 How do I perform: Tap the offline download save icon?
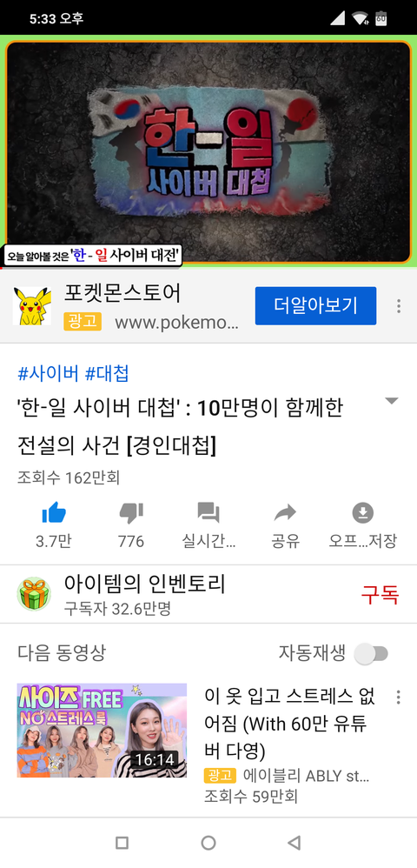tap(363, 513)
